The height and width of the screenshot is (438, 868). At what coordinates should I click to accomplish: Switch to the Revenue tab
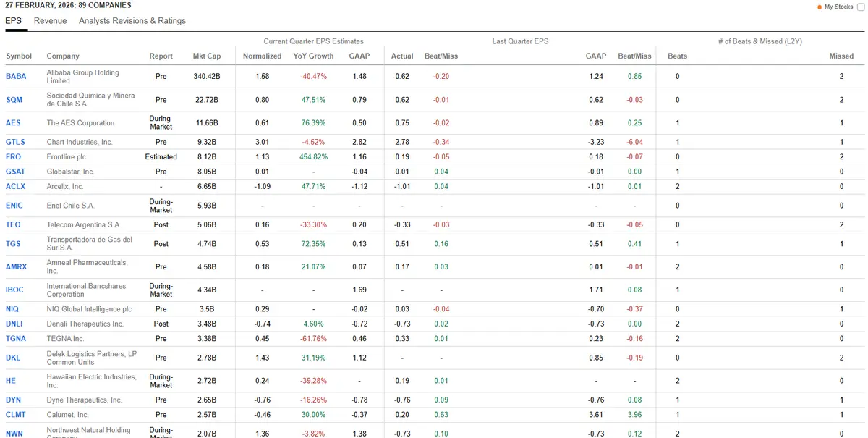(50, 21)
